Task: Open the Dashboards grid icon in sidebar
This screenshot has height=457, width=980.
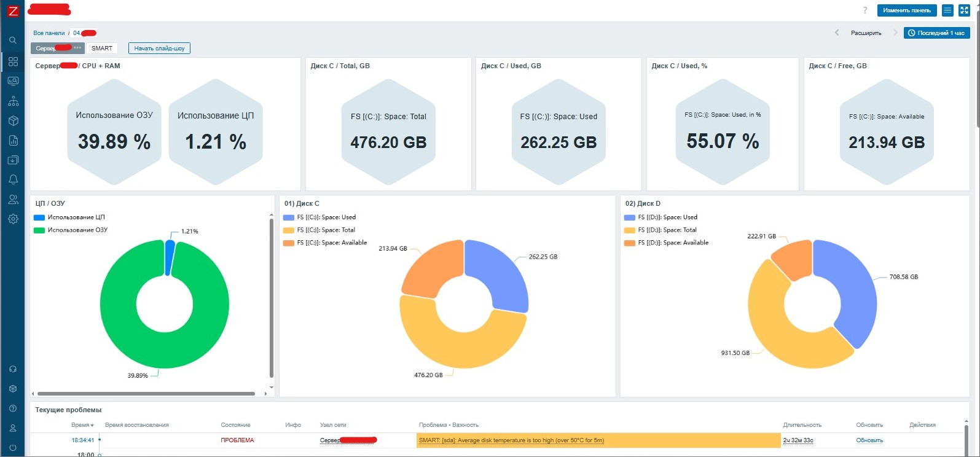Action: (13, 61)
